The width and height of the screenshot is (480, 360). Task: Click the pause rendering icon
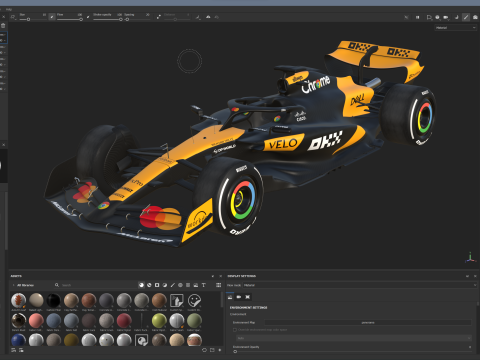pyautogui.click(x=417, y=17)
